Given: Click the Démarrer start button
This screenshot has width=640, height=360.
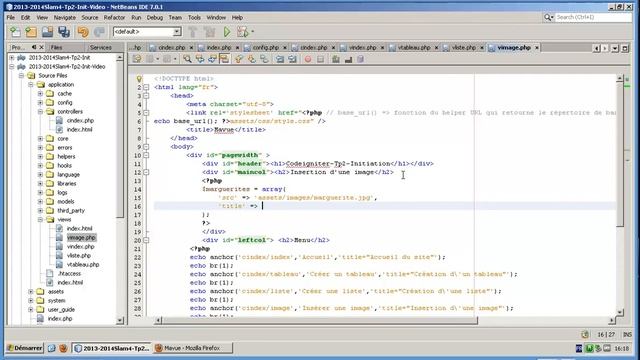Looking at the screenshot, I should [24, 348].
